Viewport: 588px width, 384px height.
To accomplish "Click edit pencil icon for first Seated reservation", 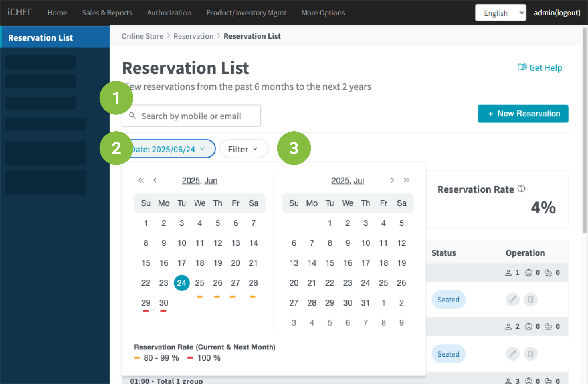I will tap(513, 300).
